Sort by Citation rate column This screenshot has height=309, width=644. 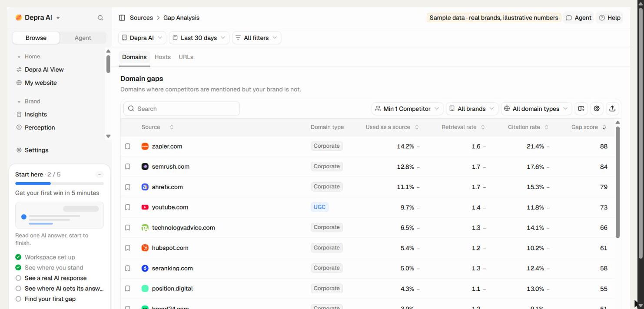pyautogui.click(x=528, y=127)
